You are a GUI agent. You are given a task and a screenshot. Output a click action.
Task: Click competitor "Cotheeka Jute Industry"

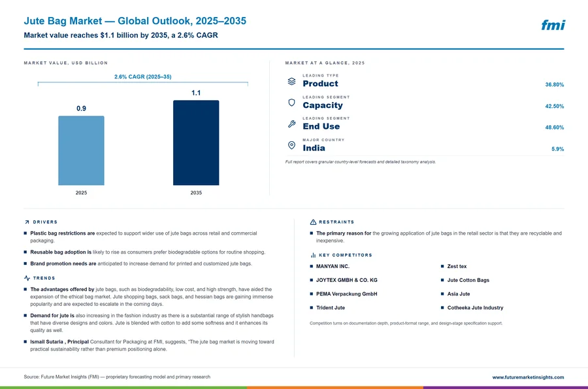[x=475, y=307]
